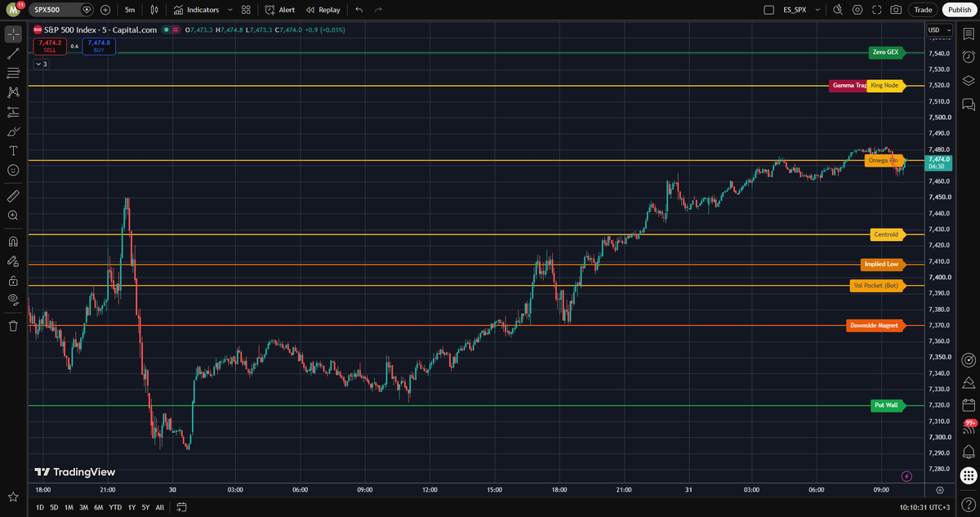Enter fullscreen mode
Screen dimensions: 980x517
pyautogui.click(x=877, y=10)
